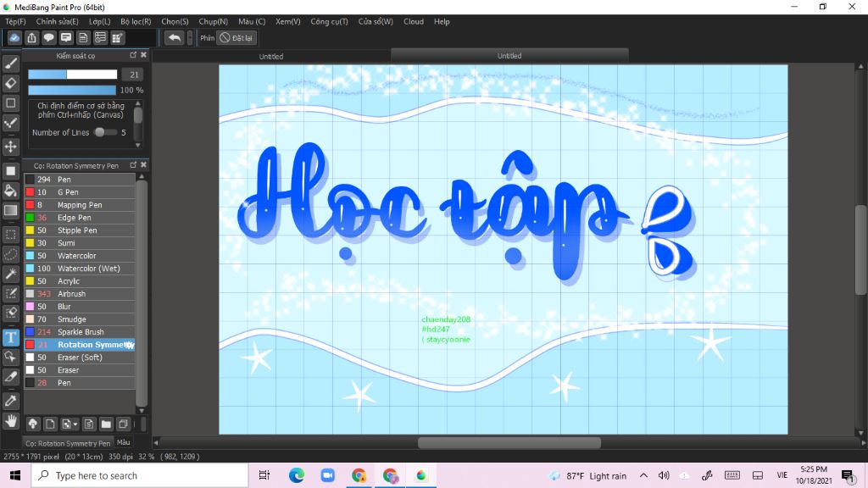The width and height of the screenshot is (868, 488).
Task: Click the brush folder icon below brush list
Action: (106, 424)
